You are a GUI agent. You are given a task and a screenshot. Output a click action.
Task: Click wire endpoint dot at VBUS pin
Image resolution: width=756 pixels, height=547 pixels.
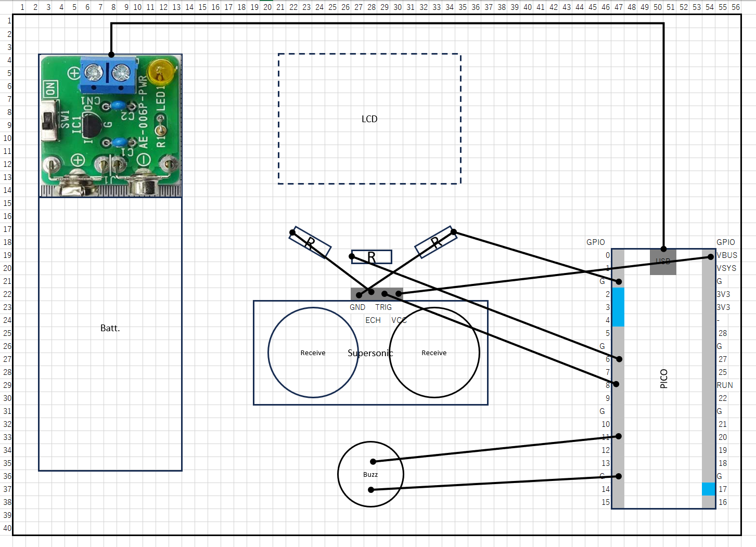tap(711, 257)
